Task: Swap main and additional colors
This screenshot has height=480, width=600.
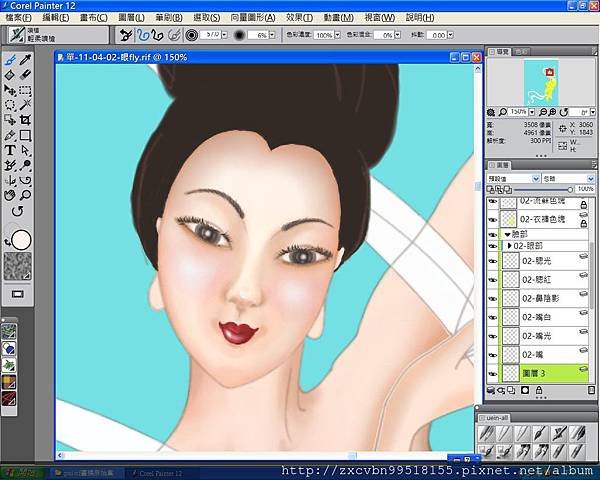Action: (x=7, y=243)
